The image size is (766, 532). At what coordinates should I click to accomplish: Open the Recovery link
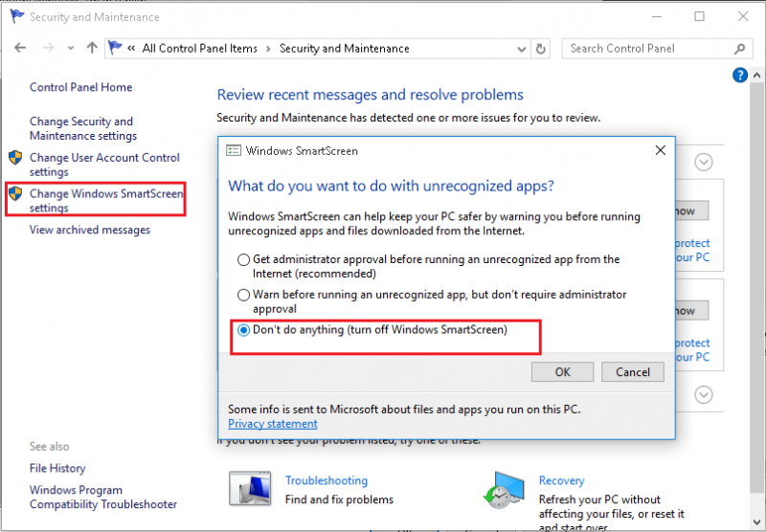tap(561, 480)
